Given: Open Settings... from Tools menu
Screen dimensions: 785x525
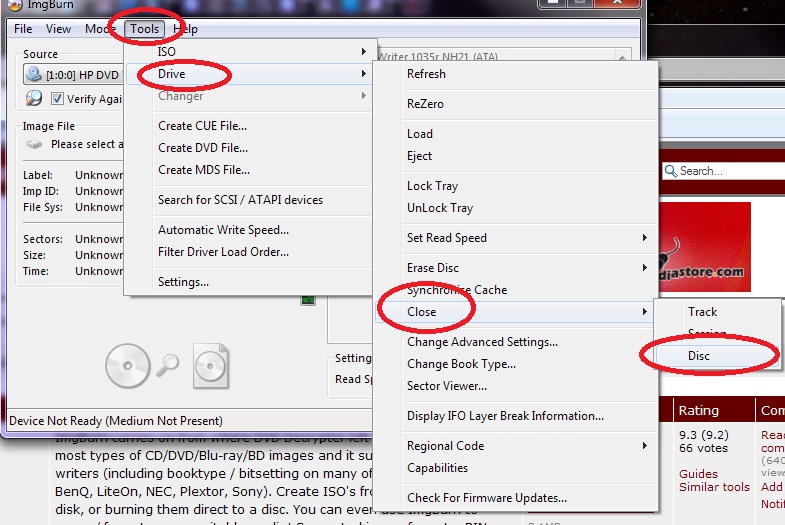Looking at the screenshot, I should click(x=183, y=282).
